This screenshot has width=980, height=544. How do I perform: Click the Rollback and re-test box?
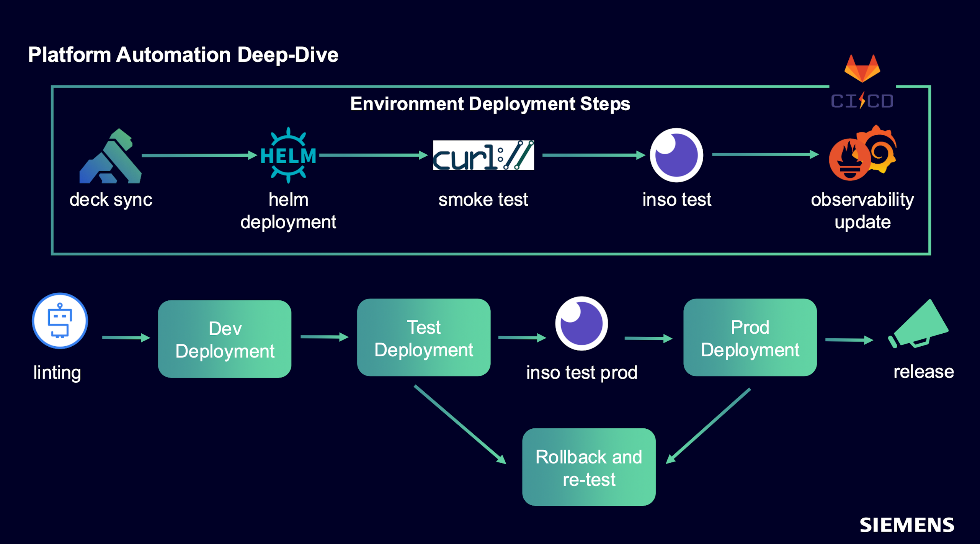coord(589,467)
